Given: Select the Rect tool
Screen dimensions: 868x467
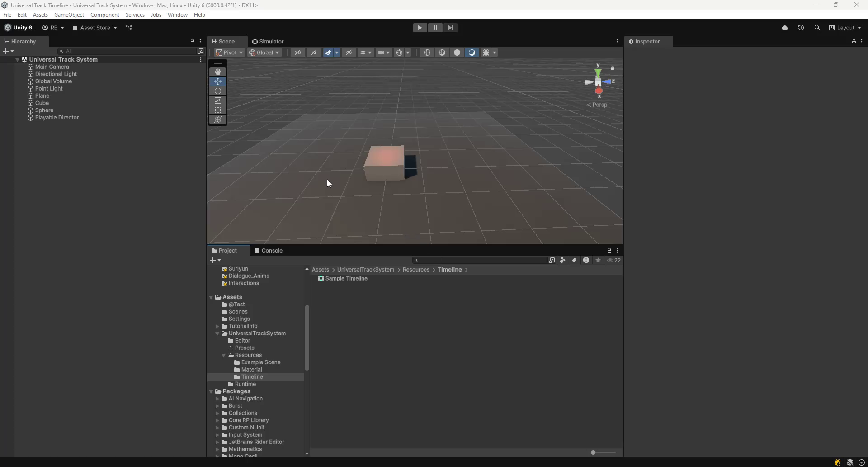Looking at the screenshot, I should (218, 110).
